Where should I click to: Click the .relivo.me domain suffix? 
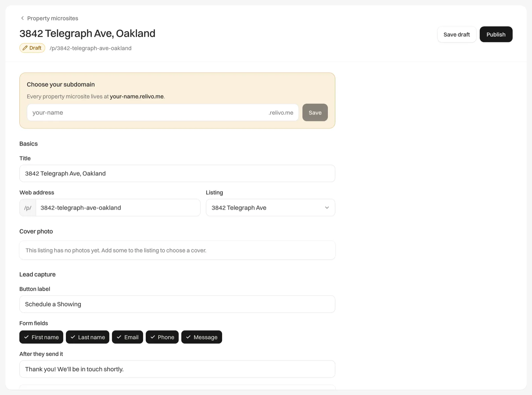pos(281,113)
